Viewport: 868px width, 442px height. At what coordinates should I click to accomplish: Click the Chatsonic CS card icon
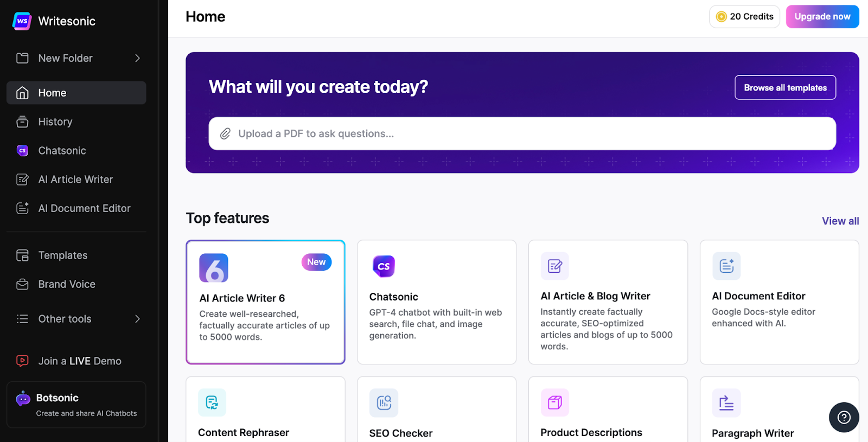384,266
